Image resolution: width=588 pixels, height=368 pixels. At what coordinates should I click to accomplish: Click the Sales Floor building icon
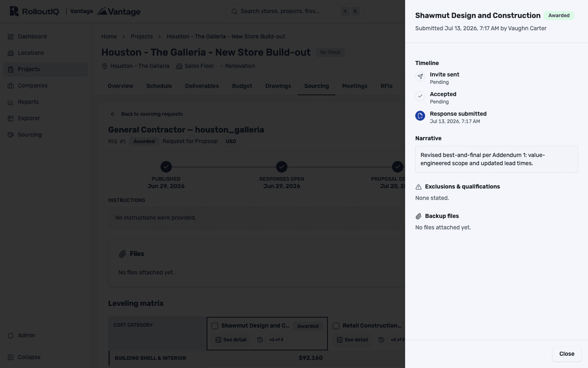pos(179,66)
